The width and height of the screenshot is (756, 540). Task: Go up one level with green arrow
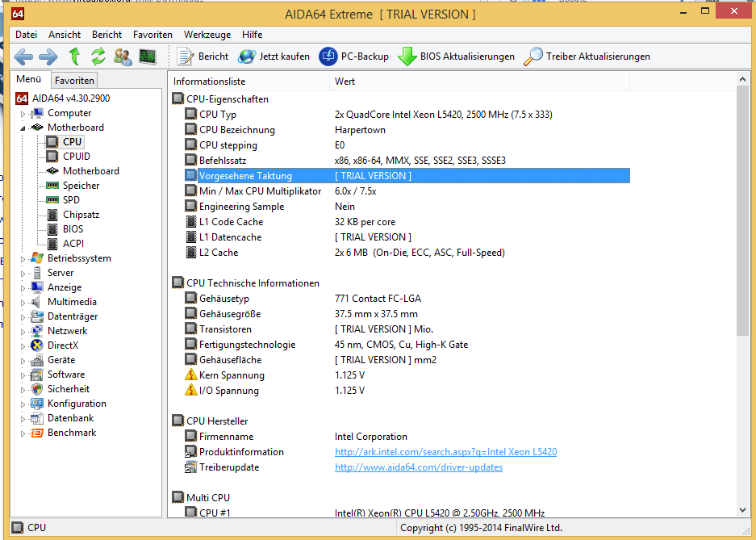pyautogui.click(x=74, y=57)
